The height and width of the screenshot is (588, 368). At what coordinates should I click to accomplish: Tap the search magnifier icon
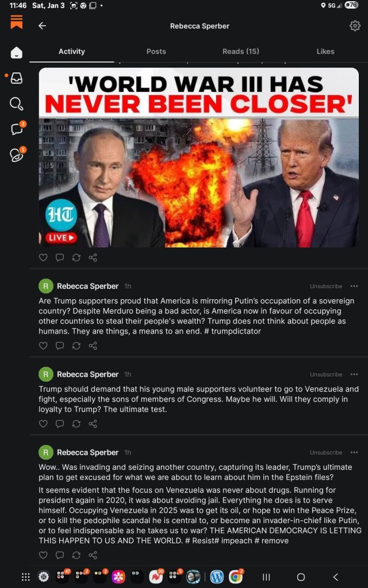tap(17, 103)
